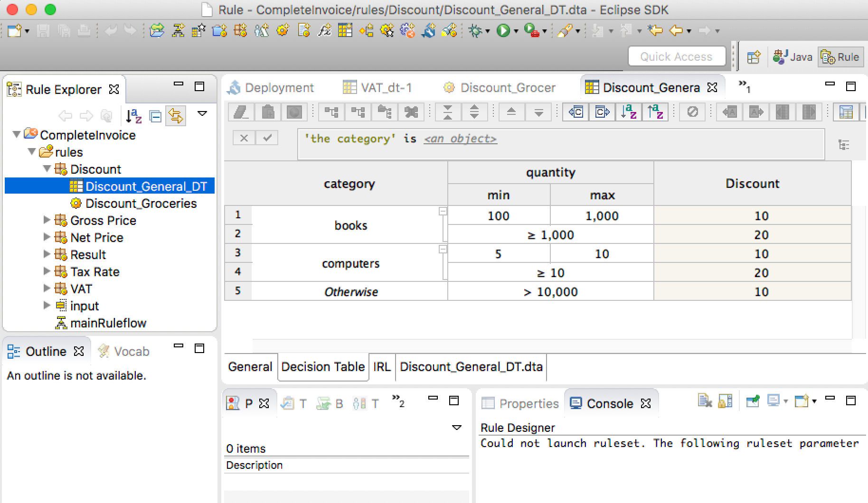Toggle Link with Editor in Rule Explorer
Screen dimensions: 868x503
(176, 116)
